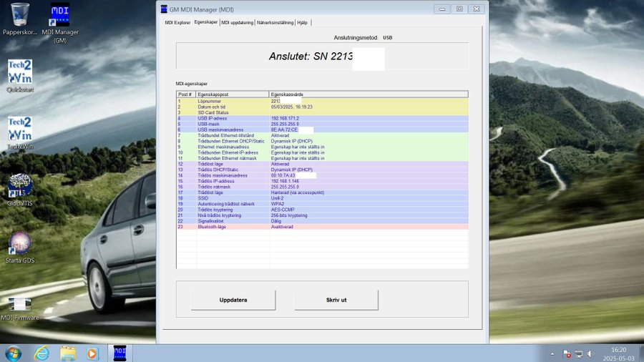The width and height of the screenshot is (644, 362).
Task: Click the Hanterad (via accesspunkt) value
Action: [x=298, y=192]
